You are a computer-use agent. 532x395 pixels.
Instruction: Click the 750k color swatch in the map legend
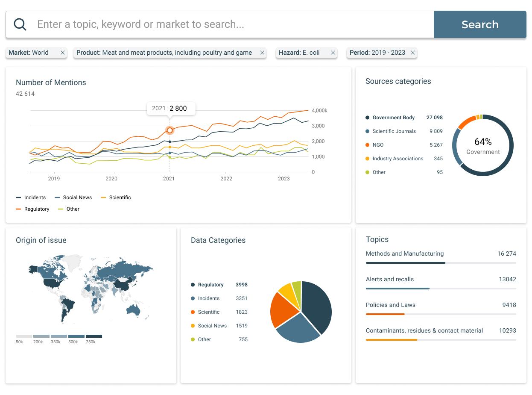[x=94, y=336]
